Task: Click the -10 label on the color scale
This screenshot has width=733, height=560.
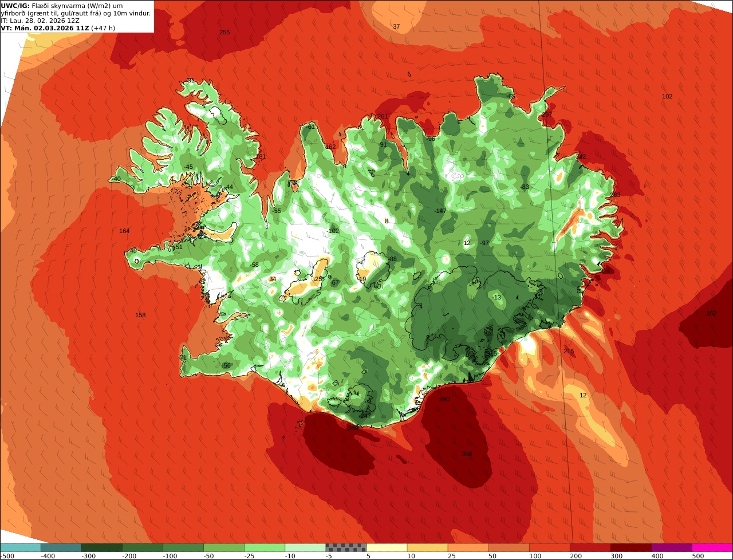Action: 291,556
